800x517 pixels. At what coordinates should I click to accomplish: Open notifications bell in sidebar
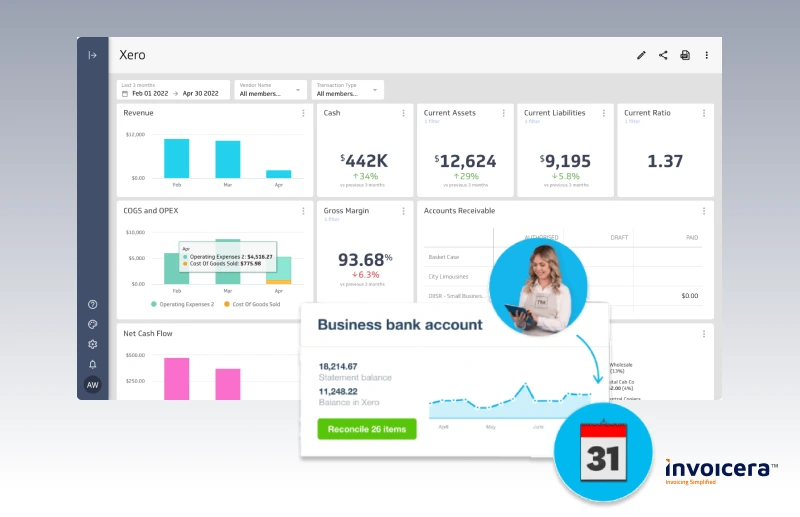92,364
